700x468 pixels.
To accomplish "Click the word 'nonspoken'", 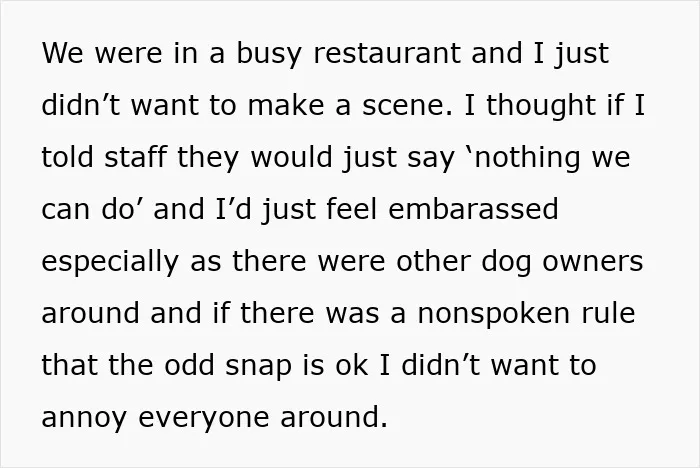I will click(494, 314).
